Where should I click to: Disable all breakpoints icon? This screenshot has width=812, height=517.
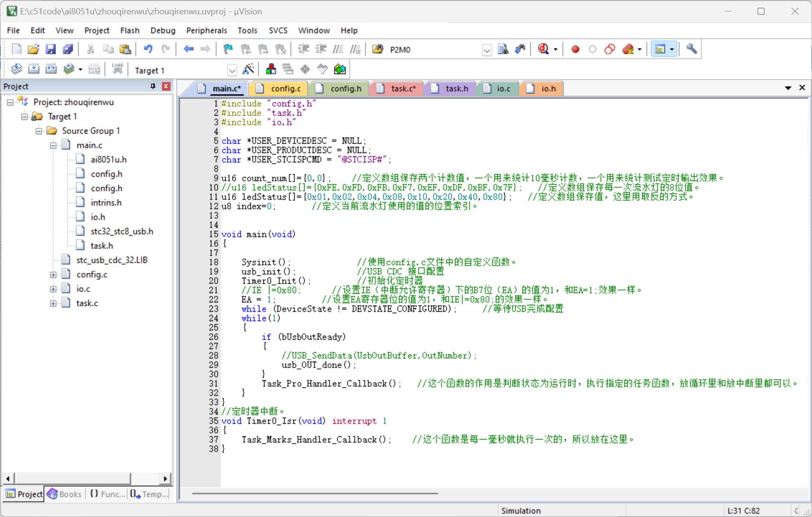pyautogui.click(x=610, y=49)
